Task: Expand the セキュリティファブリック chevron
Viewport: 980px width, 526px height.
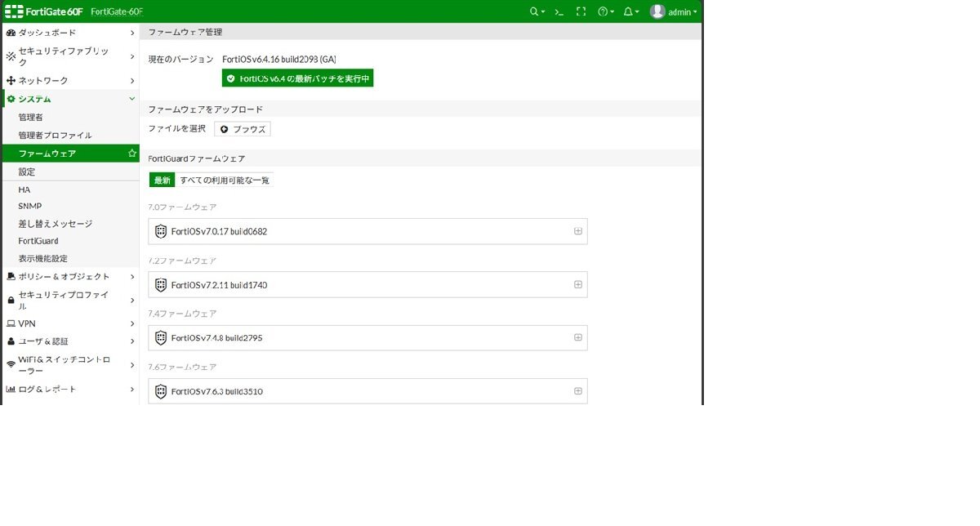Action: pos(132,56)
